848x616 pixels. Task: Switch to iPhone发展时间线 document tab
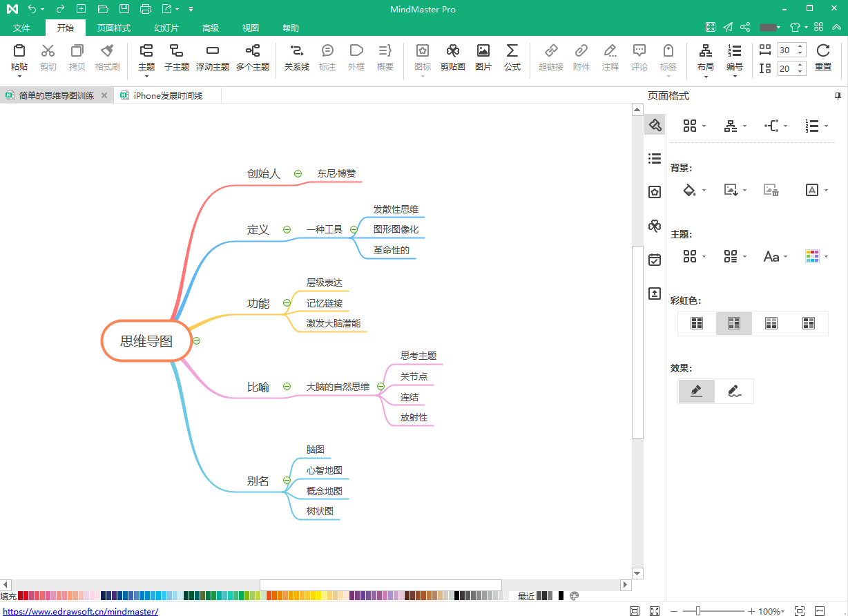(168, 96)
